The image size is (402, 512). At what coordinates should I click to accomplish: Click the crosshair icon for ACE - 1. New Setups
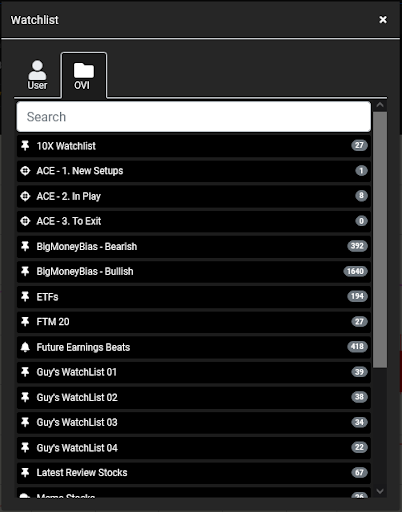pos(25,171)
